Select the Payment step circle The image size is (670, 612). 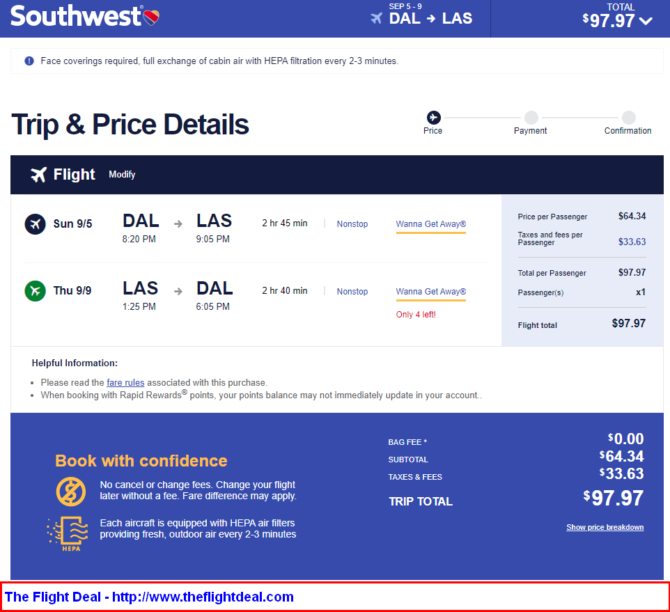[x=531, y=117]
